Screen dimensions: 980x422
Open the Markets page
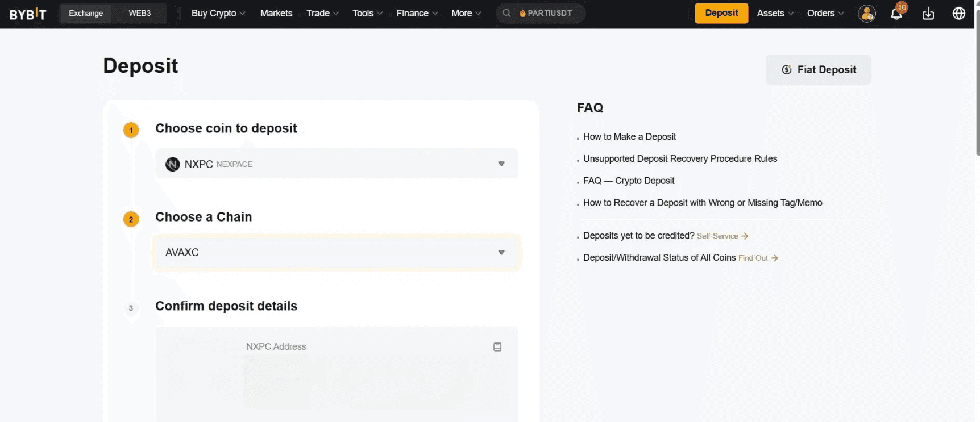point(276,13)
